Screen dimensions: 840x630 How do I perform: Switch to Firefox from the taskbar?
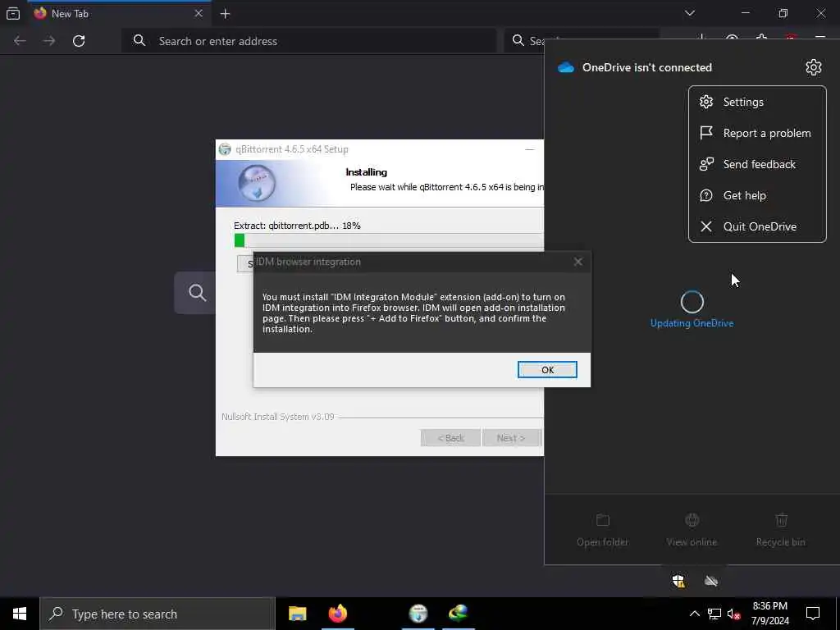337,614
